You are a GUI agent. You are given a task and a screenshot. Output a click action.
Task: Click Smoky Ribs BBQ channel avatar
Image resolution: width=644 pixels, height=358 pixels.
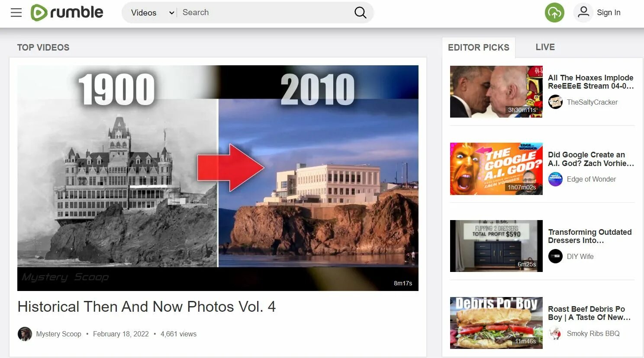pyautogui.click(x=555, y=333)
